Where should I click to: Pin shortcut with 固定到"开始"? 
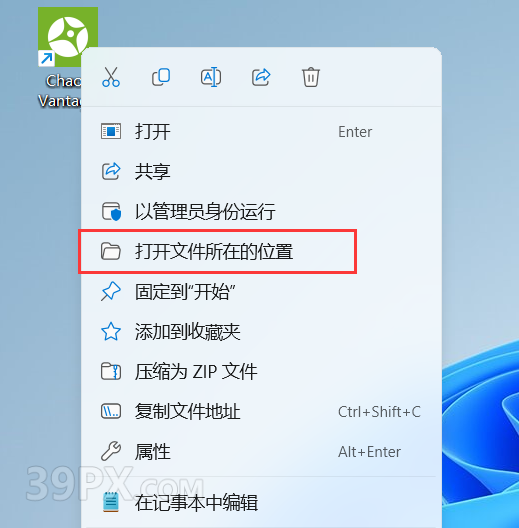261,292
